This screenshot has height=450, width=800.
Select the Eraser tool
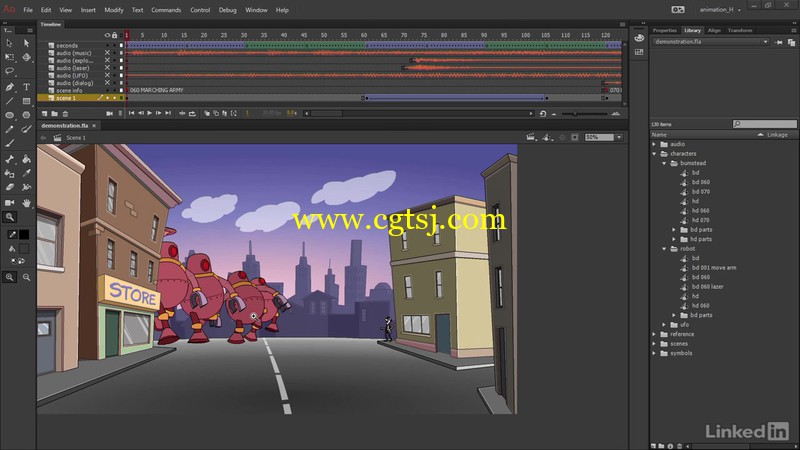point(9,187)
